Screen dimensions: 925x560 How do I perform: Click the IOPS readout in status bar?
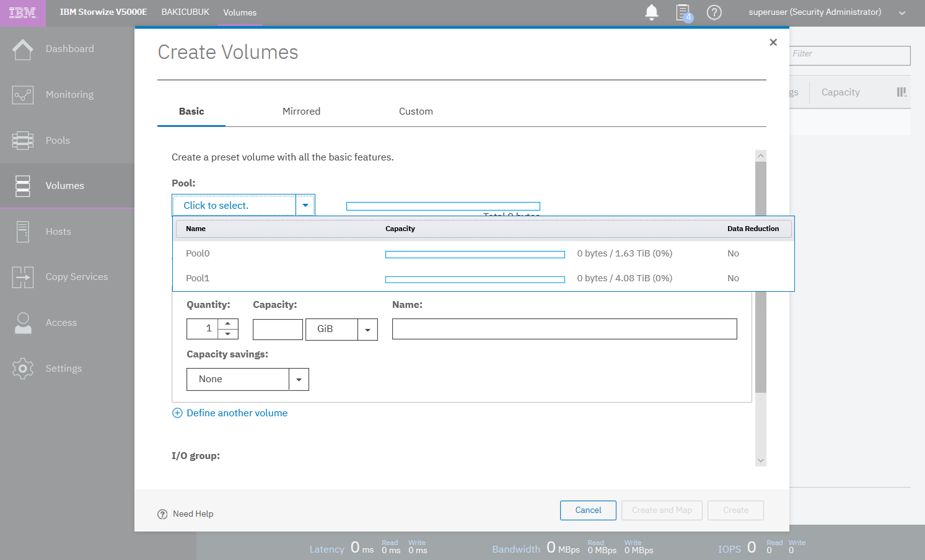761,548
